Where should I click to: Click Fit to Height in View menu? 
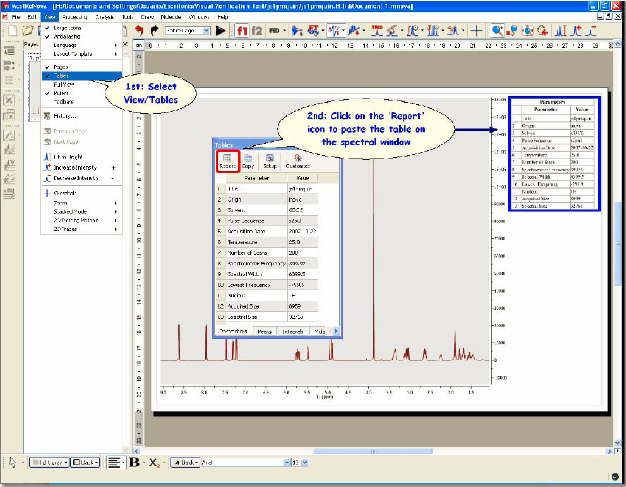point(81,157)
